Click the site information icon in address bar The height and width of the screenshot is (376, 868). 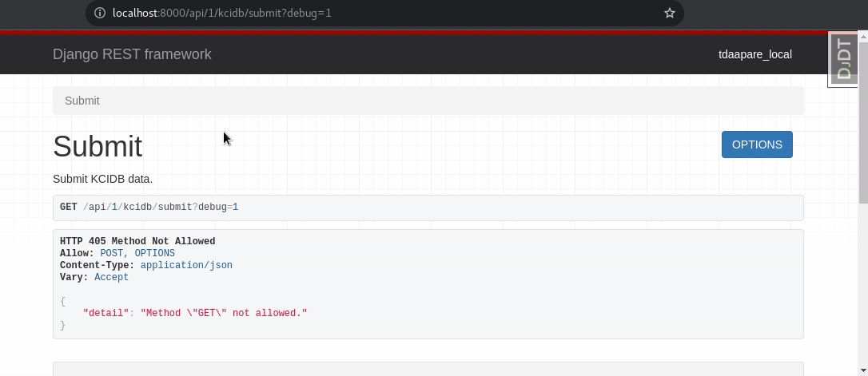(100, 13)
